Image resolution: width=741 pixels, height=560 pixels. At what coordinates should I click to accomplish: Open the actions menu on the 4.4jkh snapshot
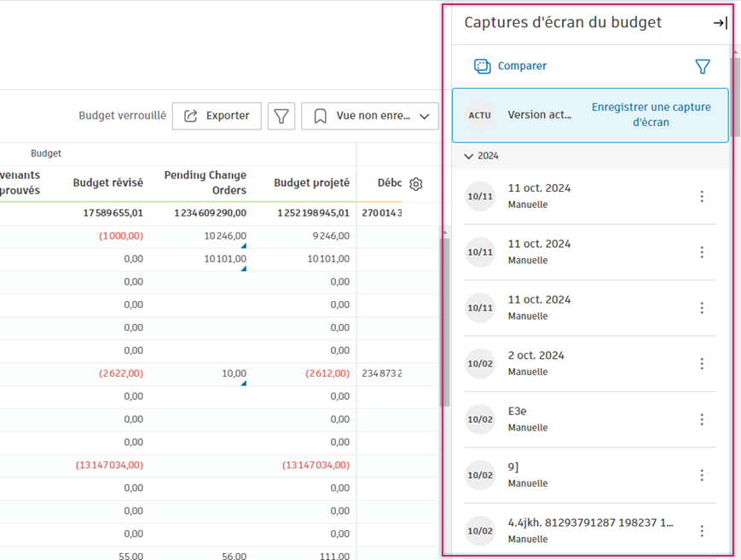click(x=702, y=530)
